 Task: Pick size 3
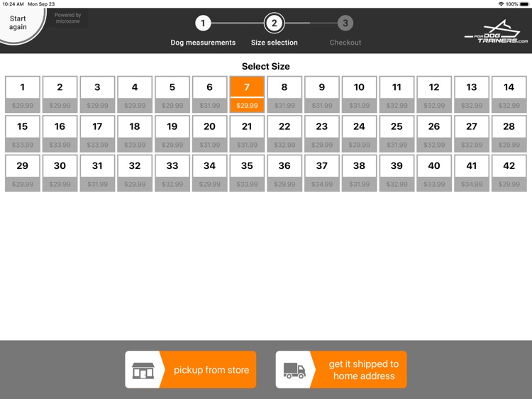pyautogui.click(x=97, y=94)
